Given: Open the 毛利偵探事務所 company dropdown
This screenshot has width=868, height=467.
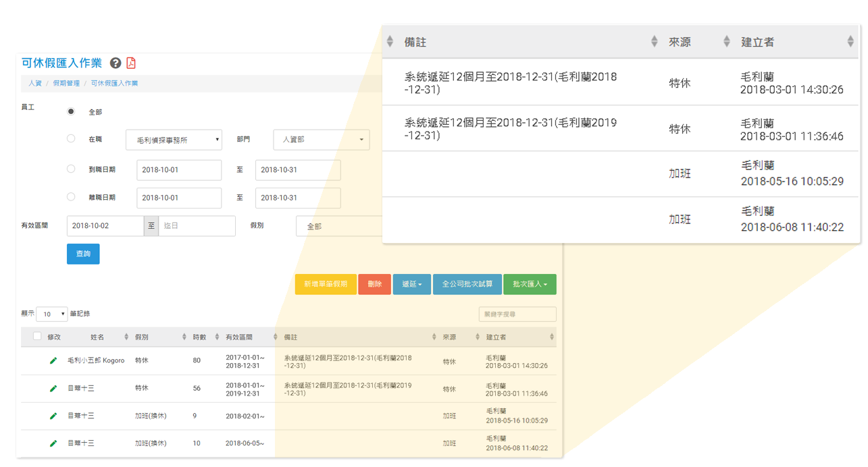Looking at the screenshot, I should 173,140.
